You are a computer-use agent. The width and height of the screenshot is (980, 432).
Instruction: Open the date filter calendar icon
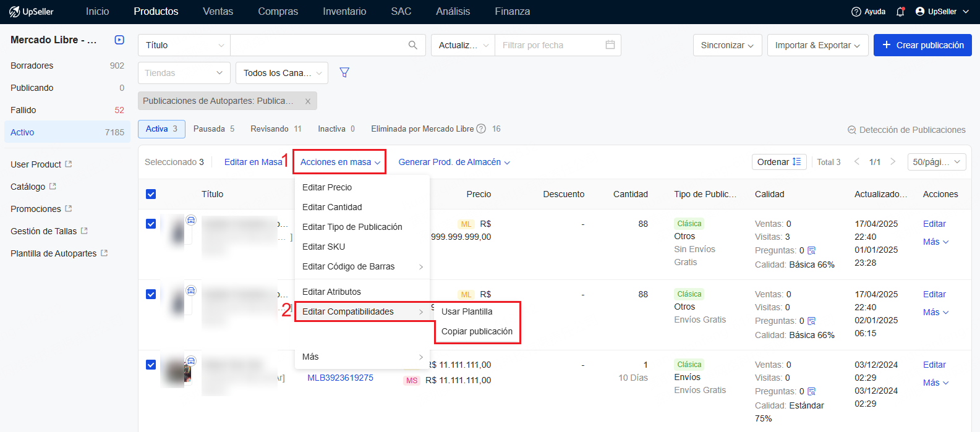tap(610, 44)
